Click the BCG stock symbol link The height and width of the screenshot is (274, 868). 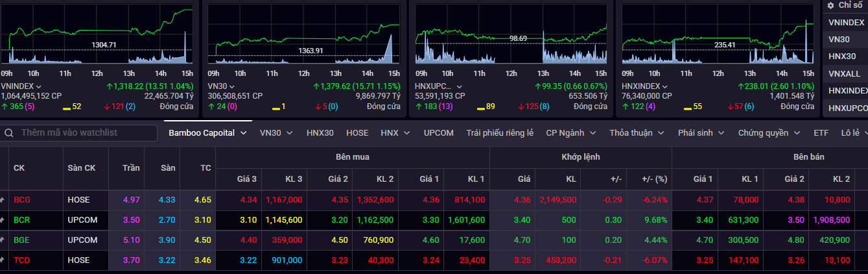coord(22,200)
